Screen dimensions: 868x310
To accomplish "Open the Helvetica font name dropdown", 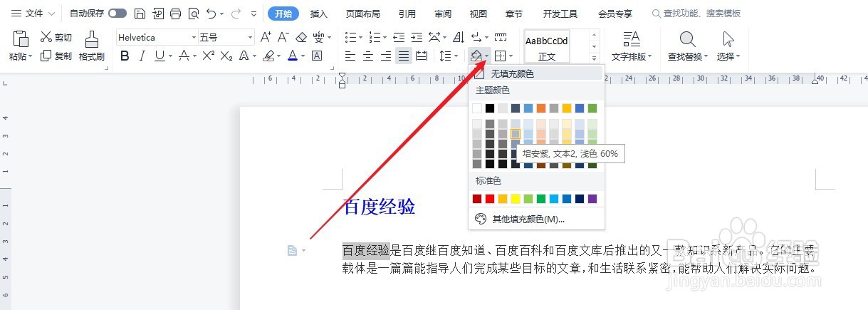I will pyautogui.click(x=194, y=37).
